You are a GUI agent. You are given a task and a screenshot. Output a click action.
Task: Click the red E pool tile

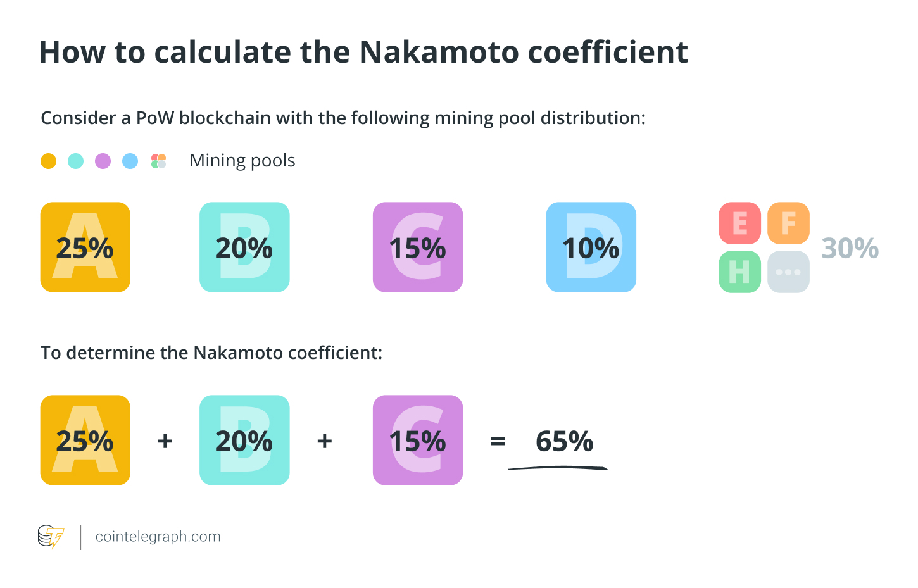739,223
